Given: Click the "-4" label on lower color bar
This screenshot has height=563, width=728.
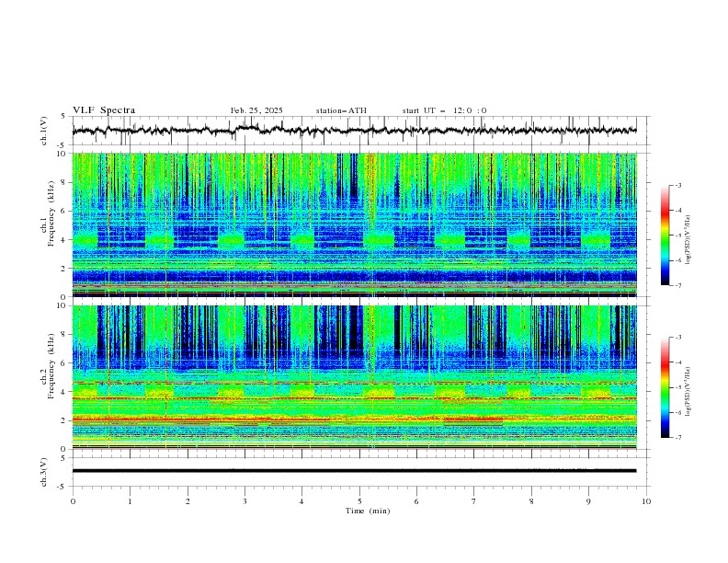Looking at the screenshot, I should [x=678, y=362].
